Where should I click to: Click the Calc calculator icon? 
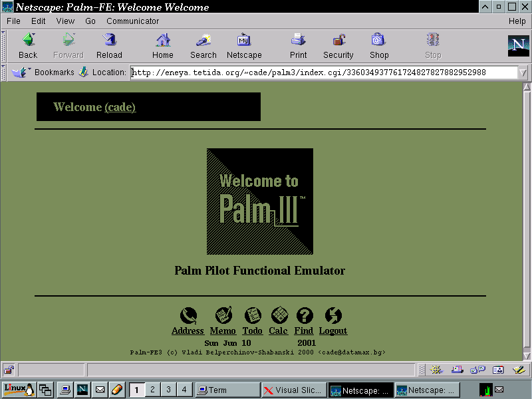279,315
